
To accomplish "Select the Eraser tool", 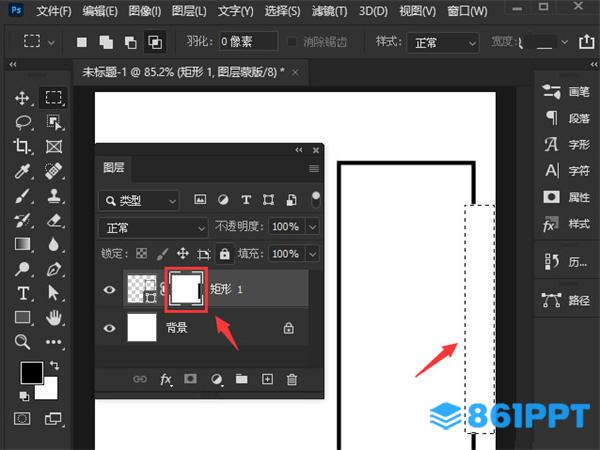I will coord(54,220).
